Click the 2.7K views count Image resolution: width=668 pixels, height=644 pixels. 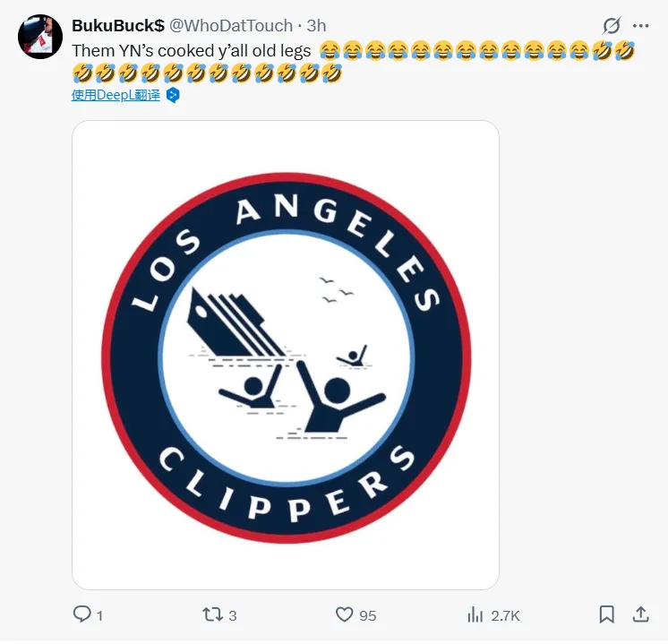pos(505,615)
